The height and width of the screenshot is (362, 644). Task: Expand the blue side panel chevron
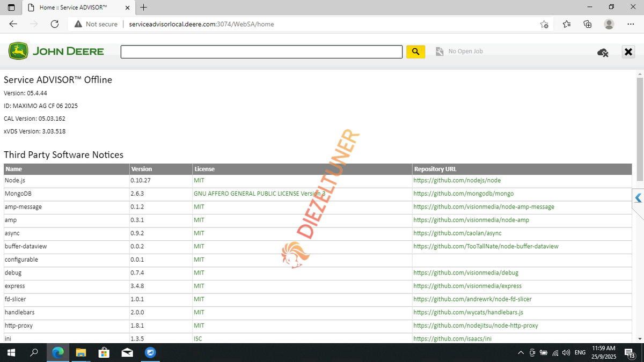pos(638,198)
